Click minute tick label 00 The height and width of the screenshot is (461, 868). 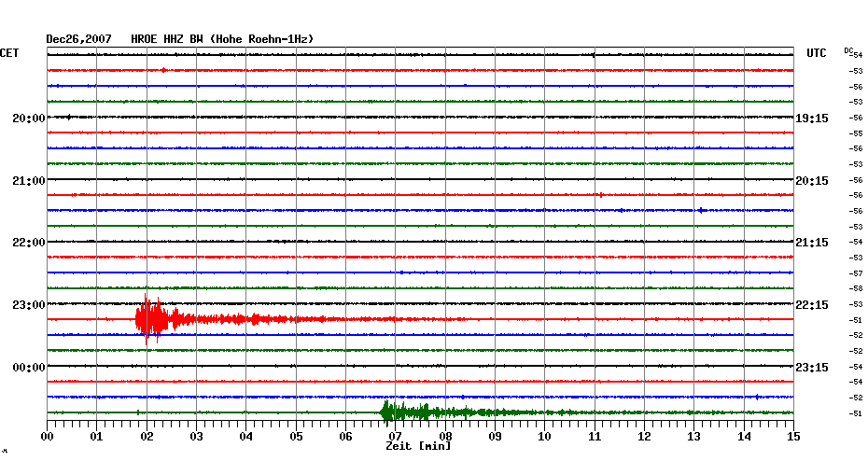(47, 436)
